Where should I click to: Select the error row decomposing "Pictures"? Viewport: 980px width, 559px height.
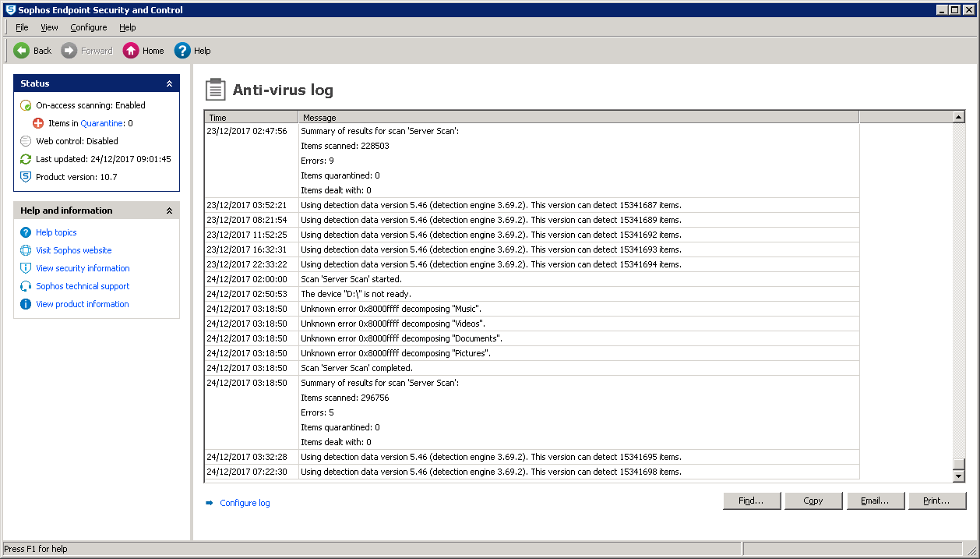point(532,353)
